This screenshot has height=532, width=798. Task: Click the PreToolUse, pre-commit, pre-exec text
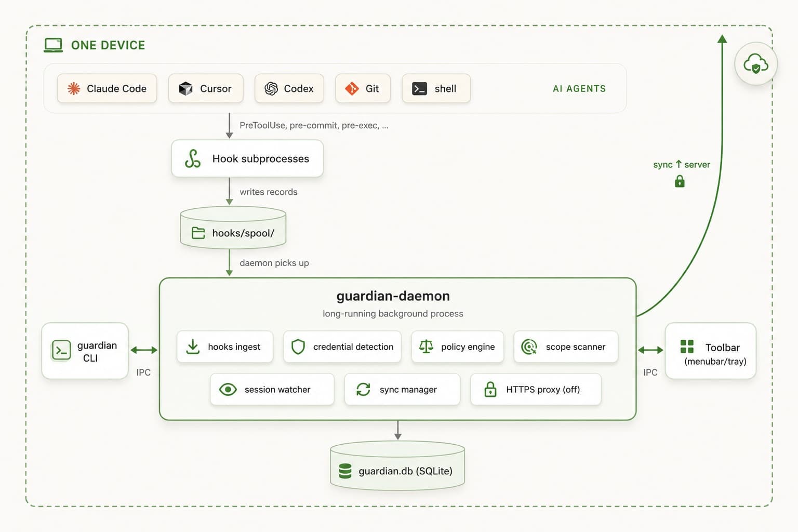pyautogui.click(x=314, y=125)
